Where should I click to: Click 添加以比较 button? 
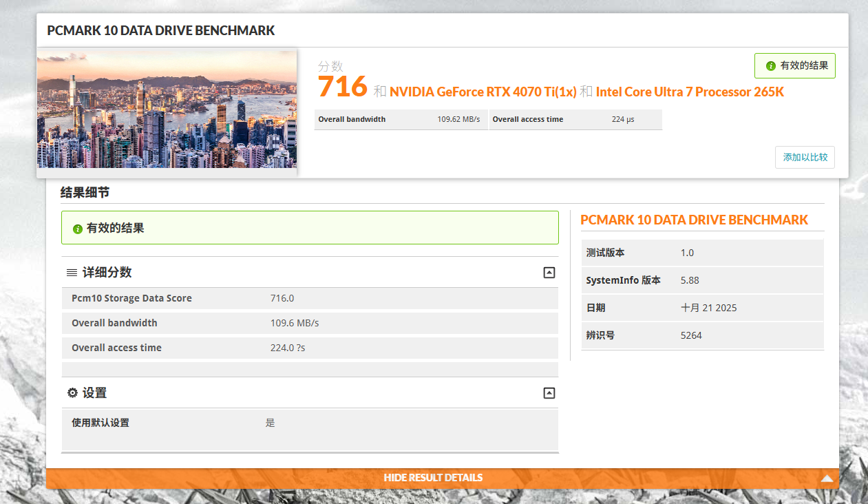click(805, 157)
